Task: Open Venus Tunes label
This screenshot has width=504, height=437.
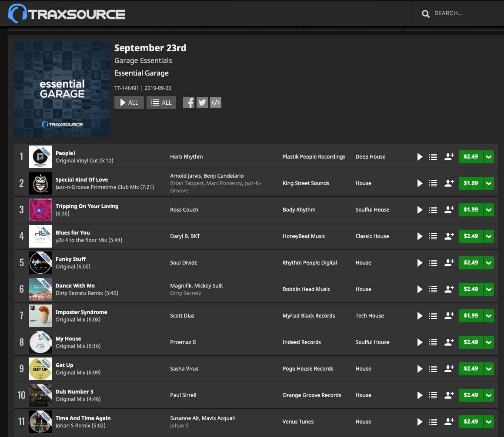Action: coord(298,422)
